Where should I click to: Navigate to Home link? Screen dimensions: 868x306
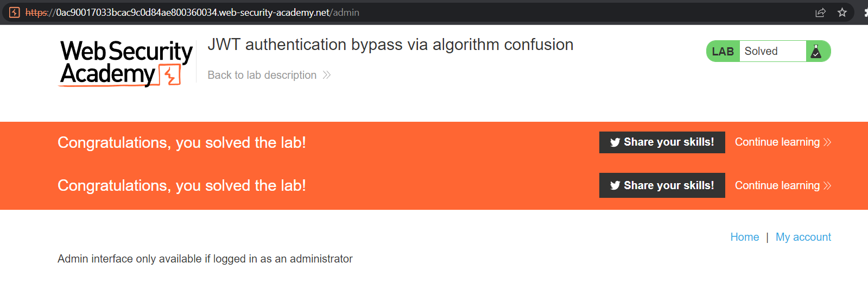pyautogui.click(x=745, y=237)
